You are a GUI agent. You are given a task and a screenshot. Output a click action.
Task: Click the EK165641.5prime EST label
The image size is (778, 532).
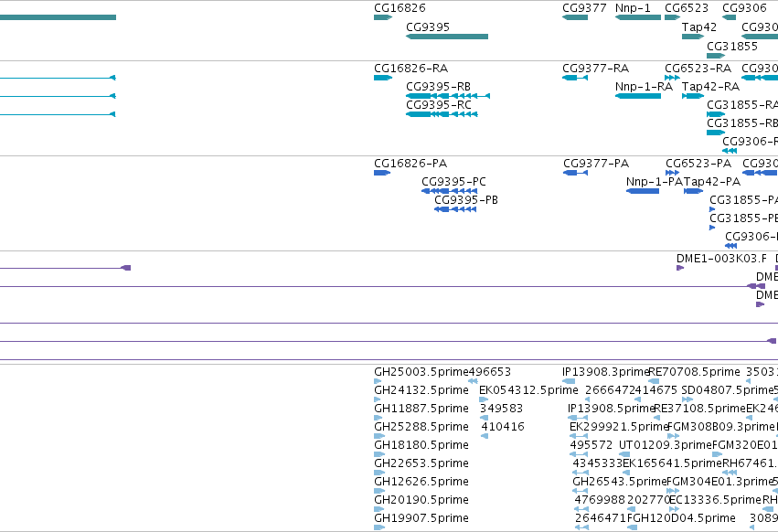point(672,464)
